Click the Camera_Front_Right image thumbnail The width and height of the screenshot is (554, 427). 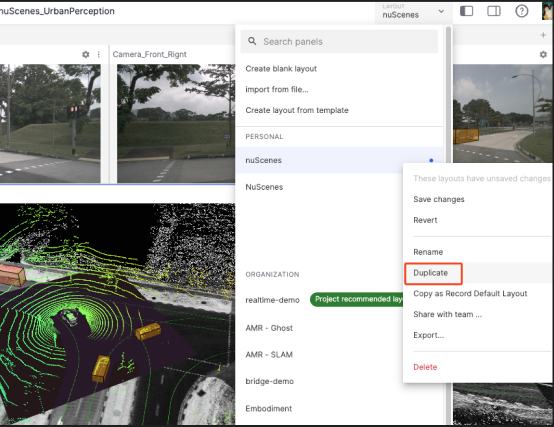click(176, 123)
